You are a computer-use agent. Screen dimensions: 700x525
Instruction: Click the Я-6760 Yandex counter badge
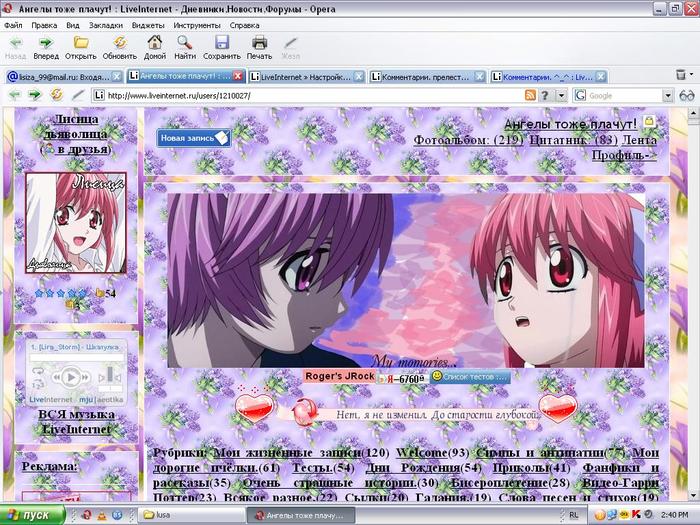point(402,379)
